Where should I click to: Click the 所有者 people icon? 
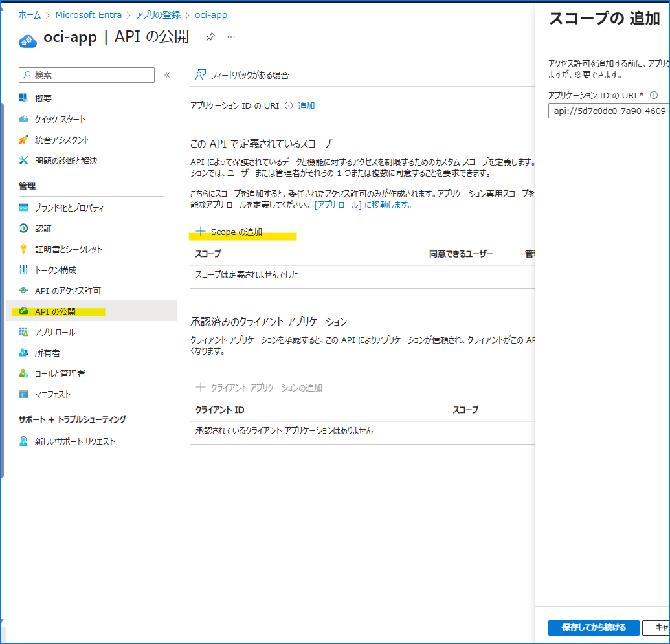pos(23,353)
